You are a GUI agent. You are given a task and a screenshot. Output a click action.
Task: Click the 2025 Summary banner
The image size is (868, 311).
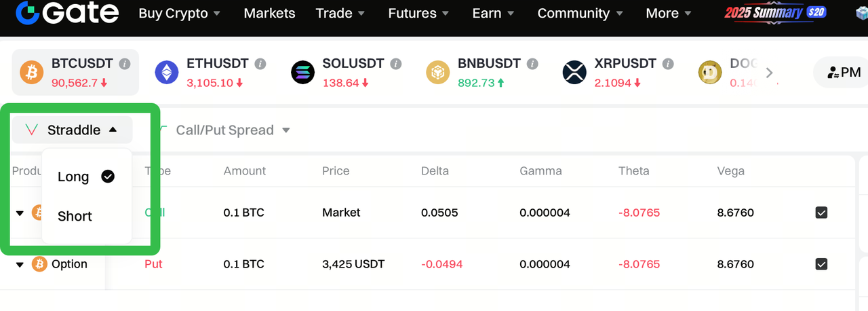point(775,13)
